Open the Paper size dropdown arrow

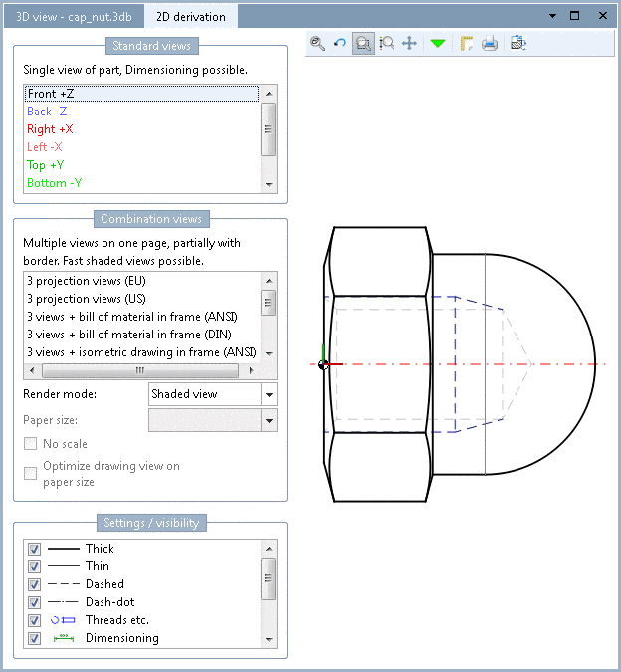tap(269, 420)
